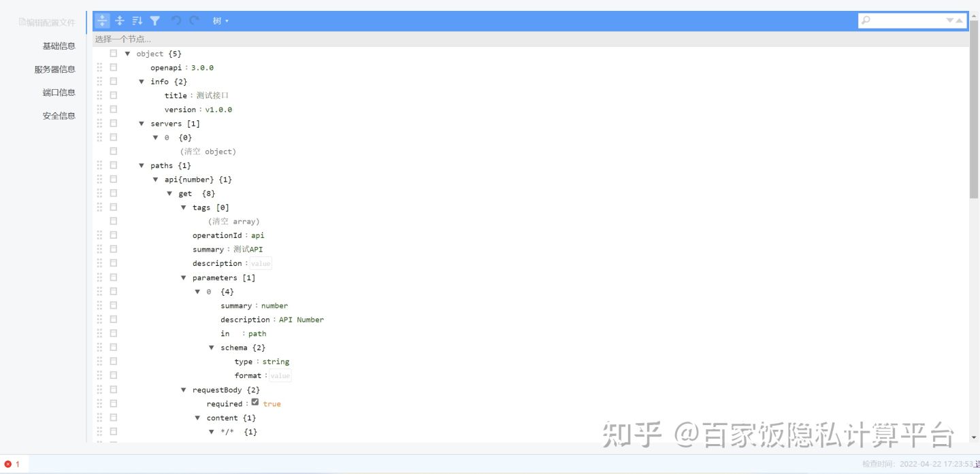Jump to previous search result arrow
This screenshot has width=980, height=474.
[960, 20]
